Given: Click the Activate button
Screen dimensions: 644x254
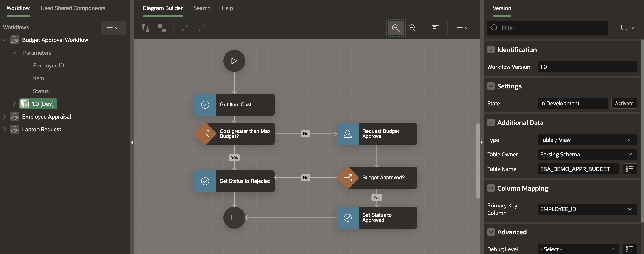Looking at the screenshot, I should pos(624,103).
